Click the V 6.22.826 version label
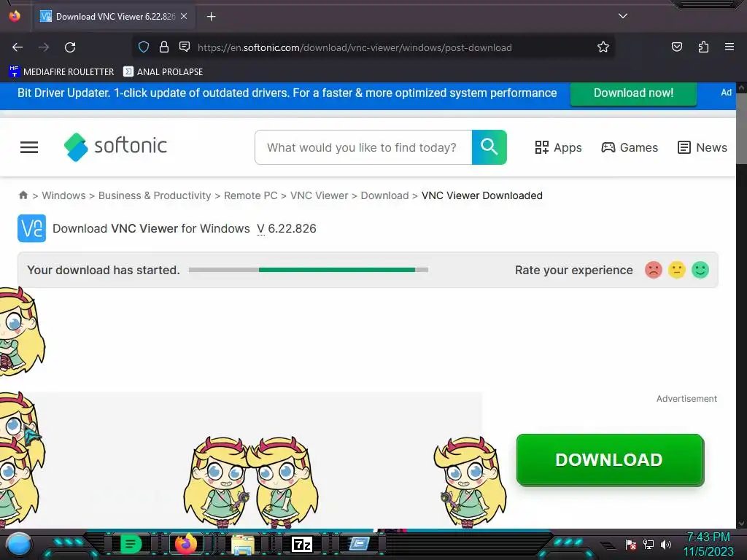 click(x=286, y=228)
